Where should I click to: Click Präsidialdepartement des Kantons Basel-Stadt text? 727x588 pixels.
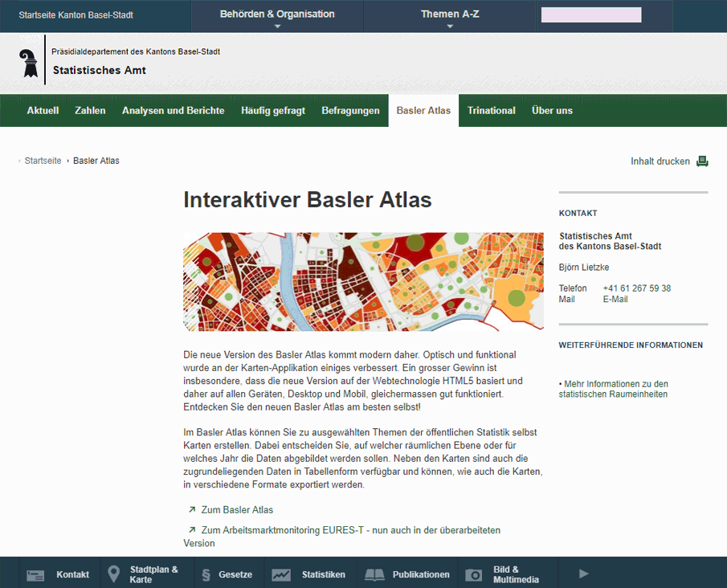coord(136,51)
